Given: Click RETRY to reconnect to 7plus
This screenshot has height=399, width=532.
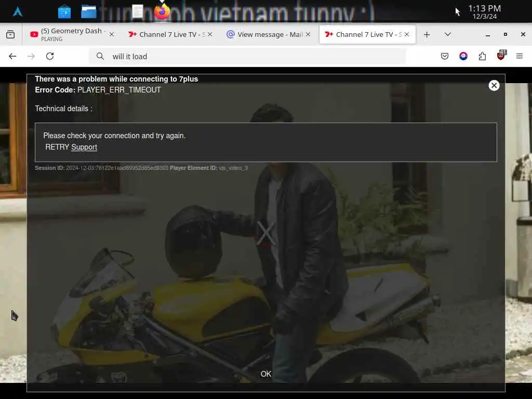Looking at the screenshot, I should (57, 147).
